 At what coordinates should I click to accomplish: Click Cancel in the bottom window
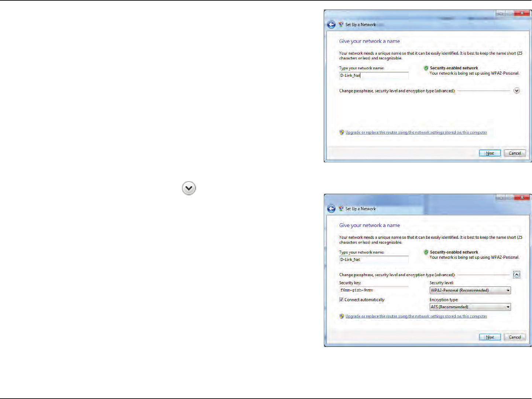tap(515, 337)
